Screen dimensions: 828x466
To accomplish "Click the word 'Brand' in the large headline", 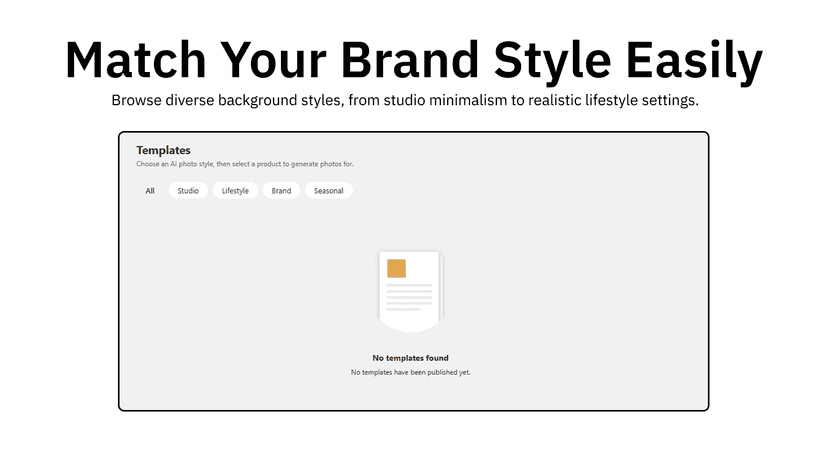I will coord(410,60).
